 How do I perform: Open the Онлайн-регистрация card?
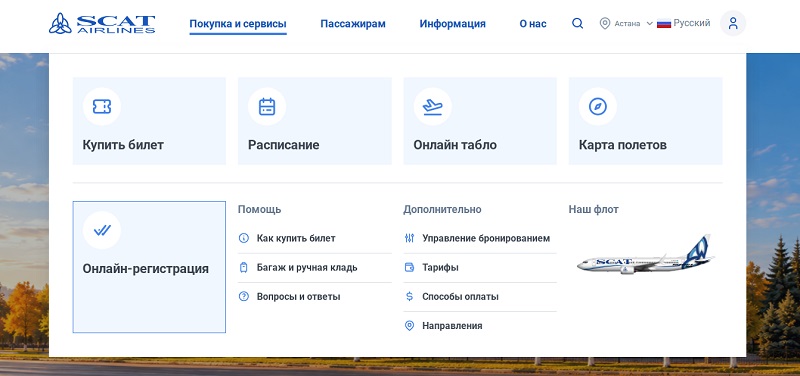[149, 267]
